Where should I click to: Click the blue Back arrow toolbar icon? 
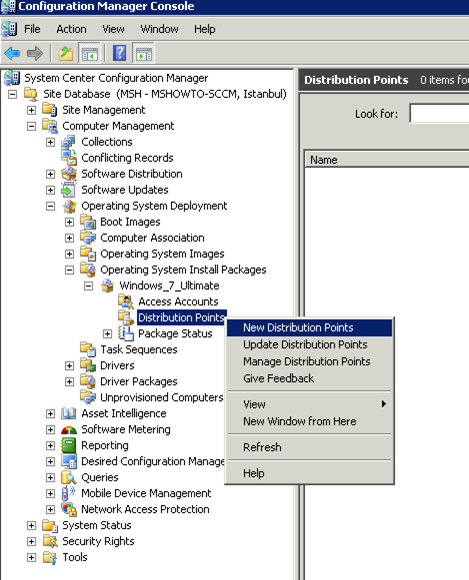[12, 54]
